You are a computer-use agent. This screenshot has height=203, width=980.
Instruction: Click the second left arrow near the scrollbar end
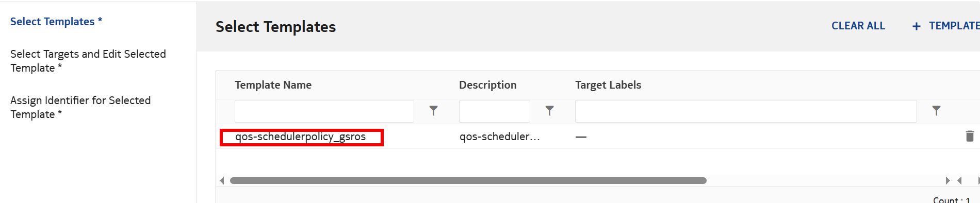959,180
